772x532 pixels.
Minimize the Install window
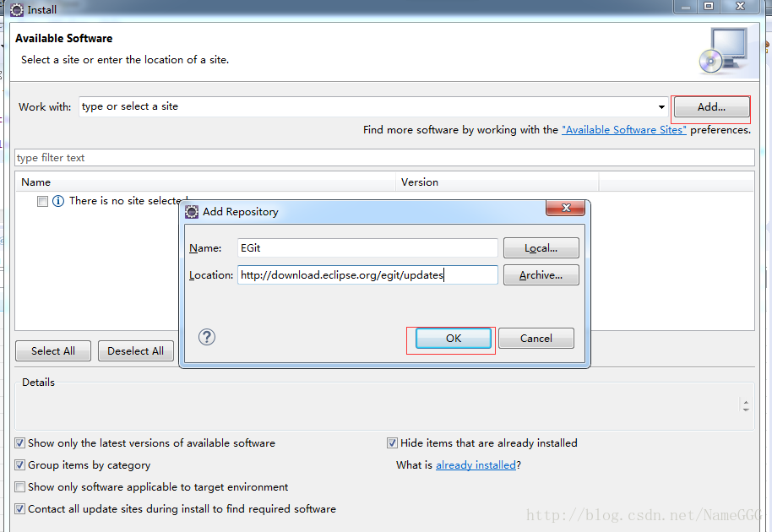pos(685,7)
